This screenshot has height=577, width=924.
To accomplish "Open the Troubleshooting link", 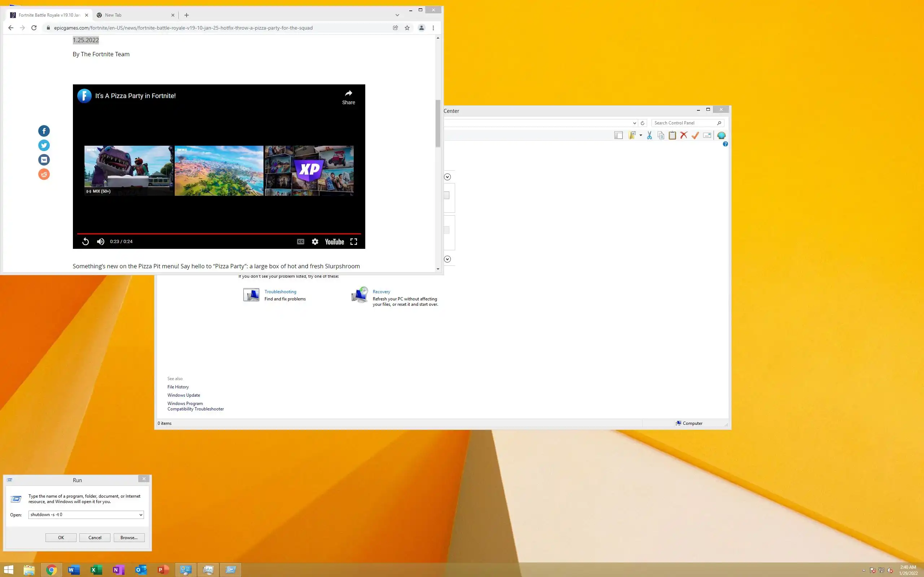I will click(280, 291).
